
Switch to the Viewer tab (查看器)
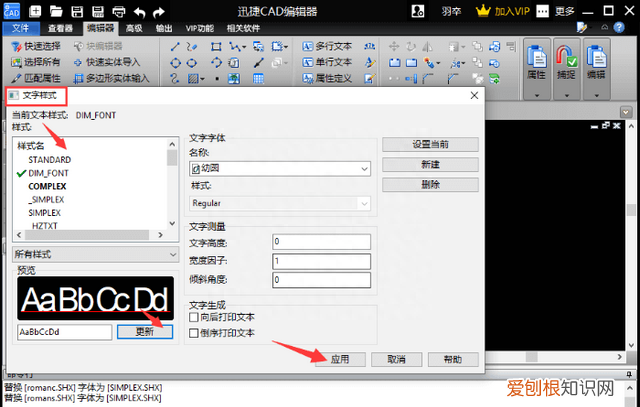(x=60, y=28)
